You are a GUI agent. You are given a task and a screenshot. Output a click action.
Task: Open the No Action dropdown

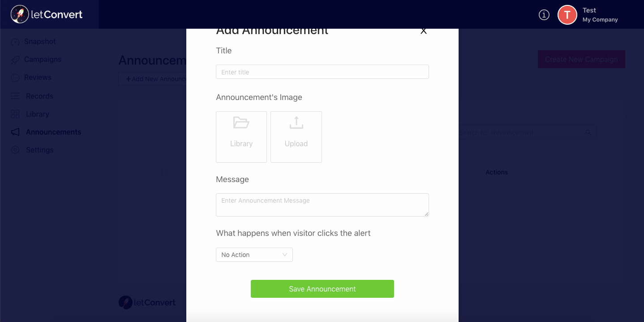click(254, 255)
